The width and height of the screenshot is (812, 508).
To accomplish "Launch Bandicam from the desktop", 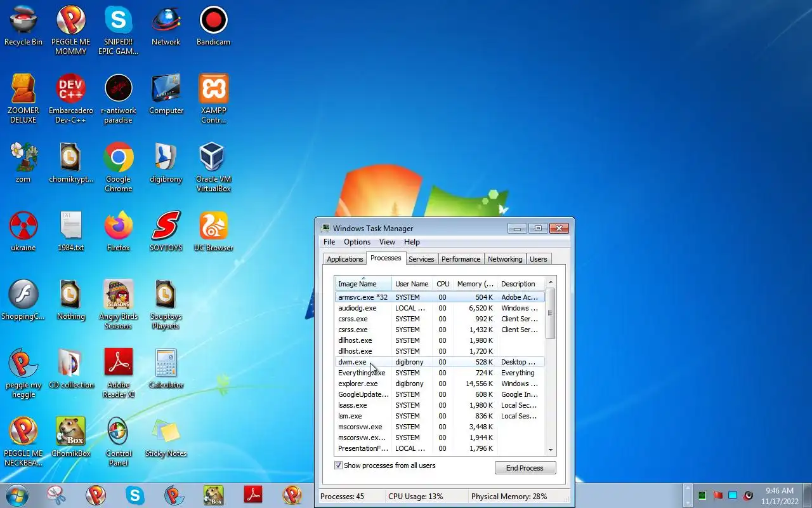I will (x=214, y=27).
